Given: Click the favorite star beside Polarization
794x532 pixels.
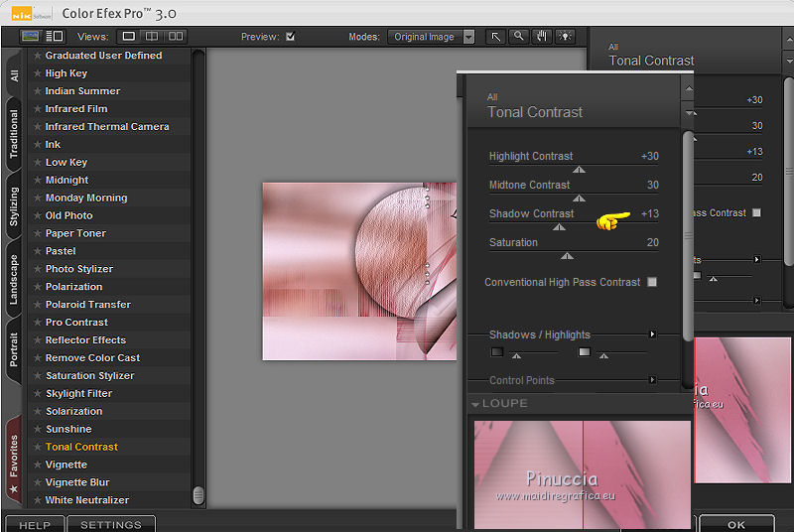Looking at the screenshot, I should click(37, 286).
